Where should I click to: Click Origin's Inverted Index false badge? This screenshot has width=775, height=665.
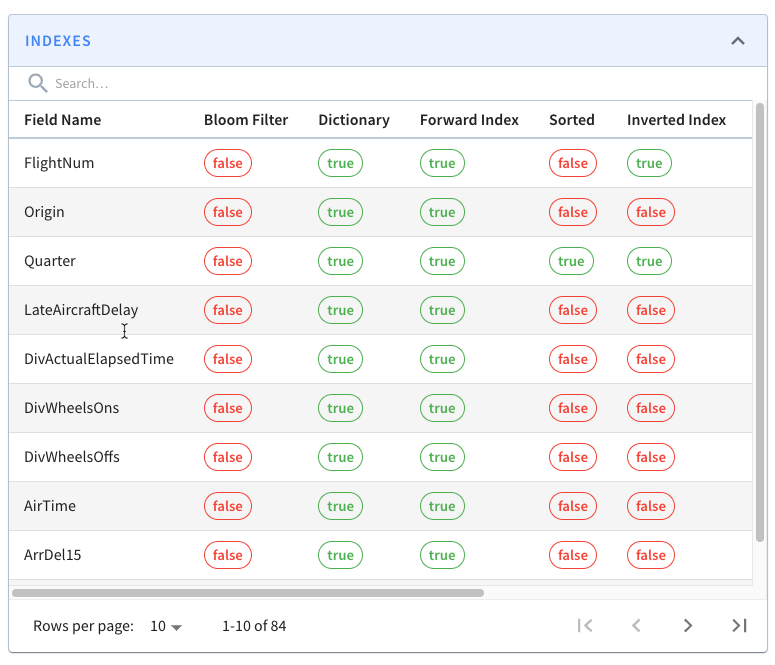pos(651,212)
